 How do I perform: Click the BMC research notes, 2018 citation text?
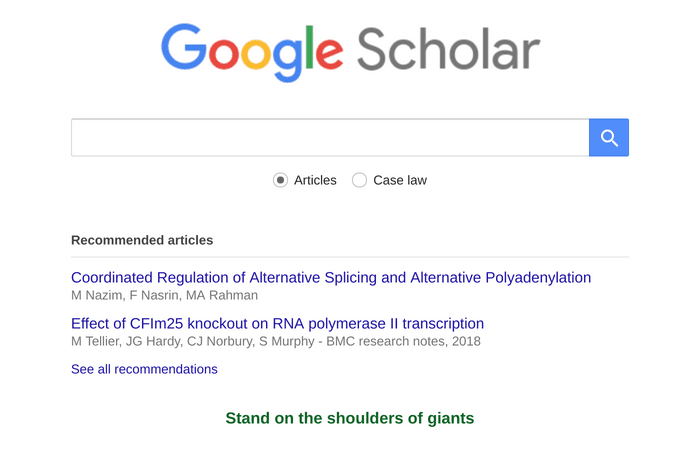tap(404, 342)
